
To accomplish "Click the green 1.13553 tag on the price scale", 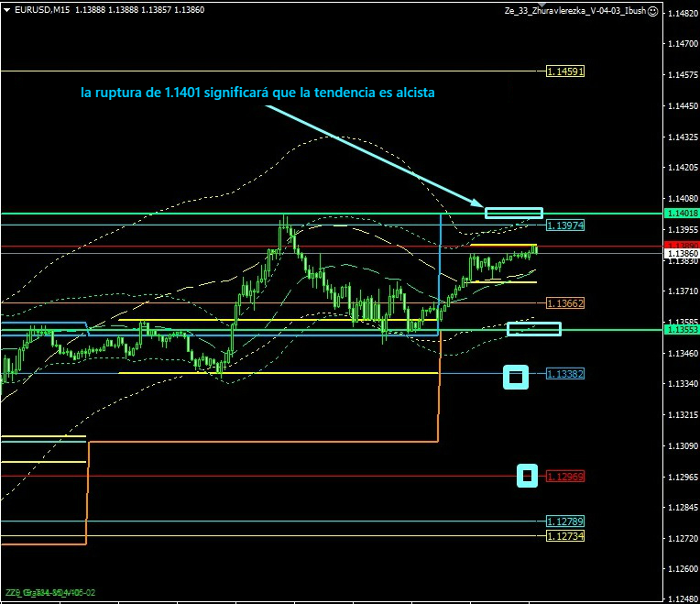I will (x=679, y=329).
